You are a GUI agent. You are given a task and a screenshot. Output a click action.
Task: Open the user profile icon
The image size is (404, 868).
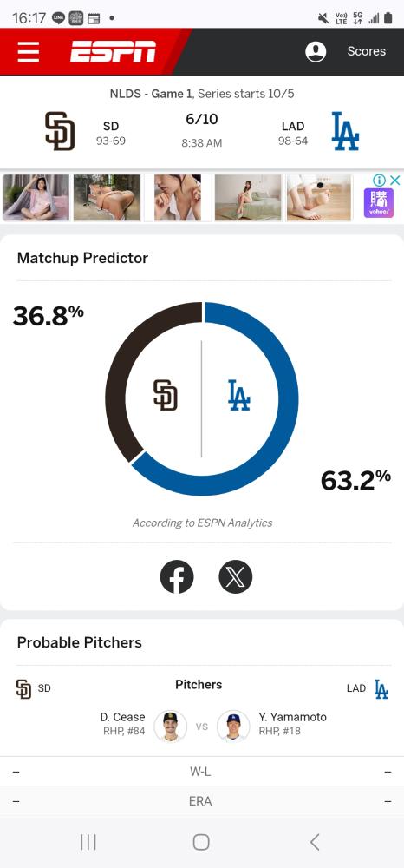click(316, 51)
